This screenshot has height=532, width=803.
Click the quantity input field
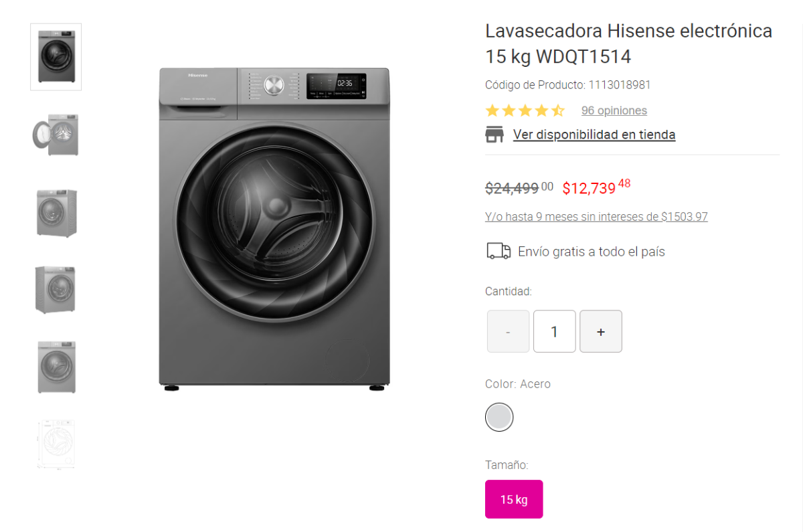click(x=554, y=331)
